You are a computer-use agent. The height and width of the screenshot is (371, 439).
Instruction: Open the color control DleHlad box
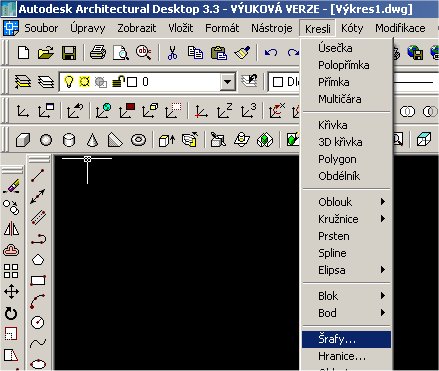pos(285,82)
